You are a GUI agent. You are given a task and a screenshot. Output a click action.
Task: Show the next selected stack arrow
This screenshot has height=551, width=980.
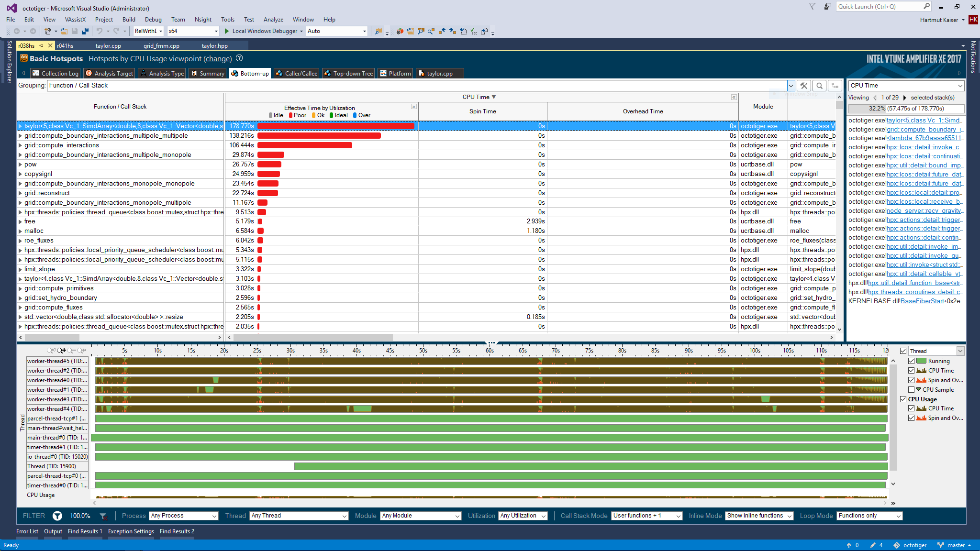pos(904,98)
